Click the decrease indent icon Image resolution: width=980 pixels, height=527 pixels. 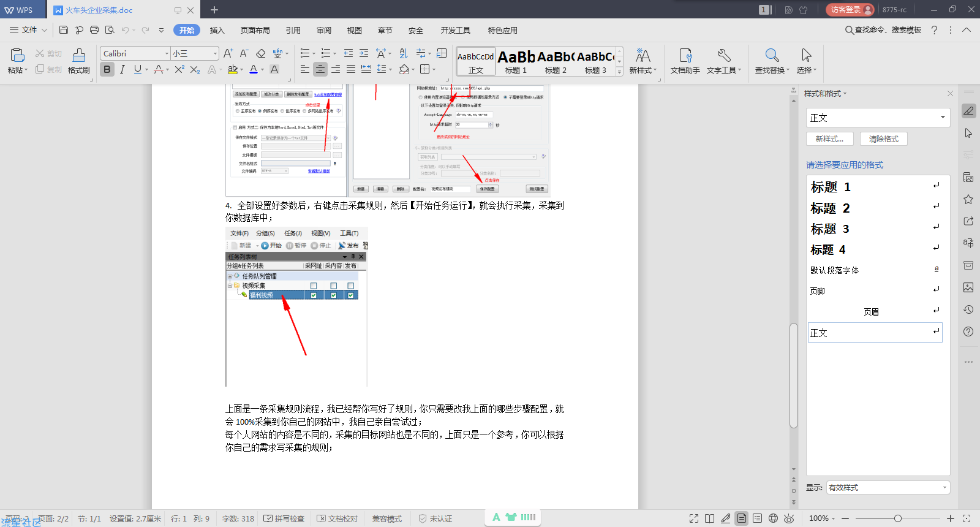click(349, 53)
